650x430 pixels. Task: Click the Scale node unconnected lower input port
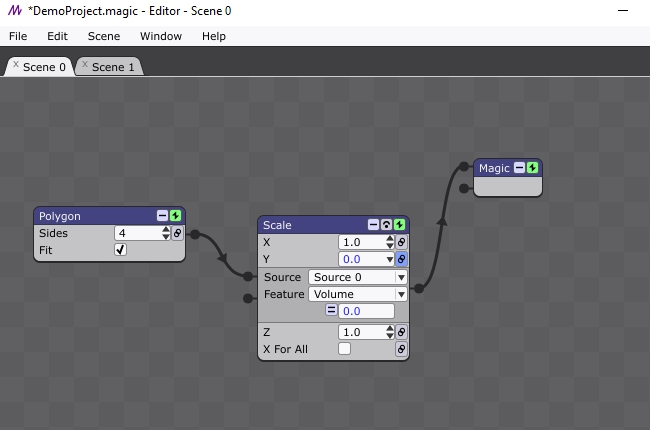pos(248,298)
